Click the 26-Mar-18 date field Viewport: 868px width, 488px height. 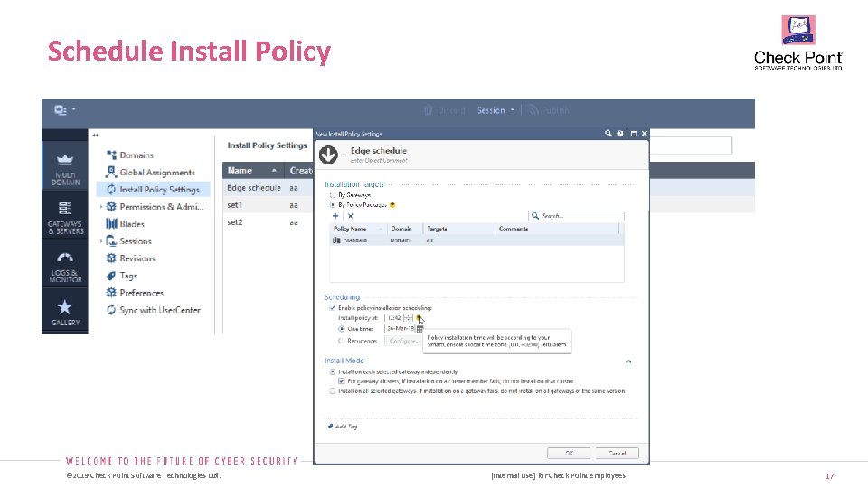pyautogui.click(x=400, y=329)
